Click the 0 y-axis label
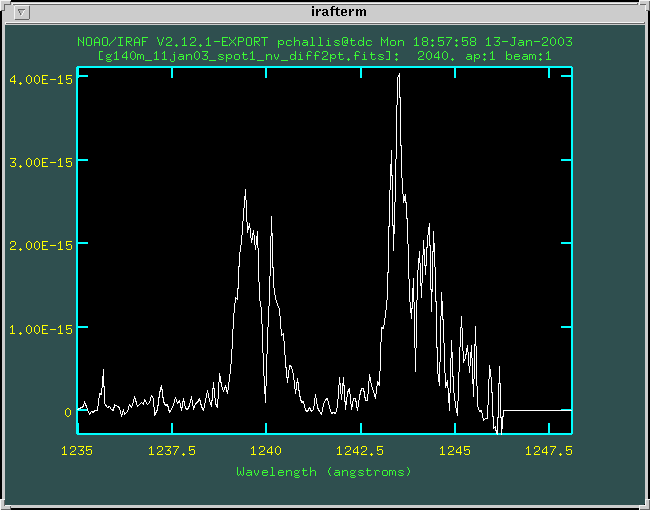Viewport: 650px width, 510px height. [68, 413]
